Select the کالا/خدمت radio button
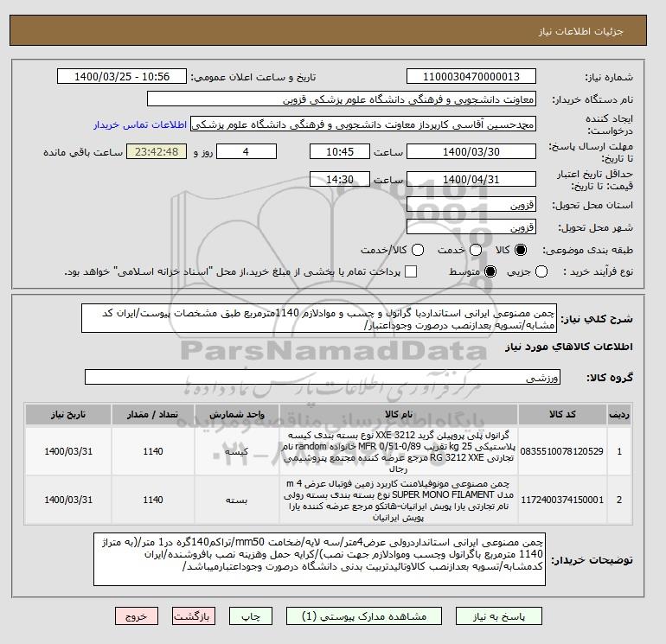Image resolution: width=666 pixels, height=644 pixels. click(x=418, y=250)
